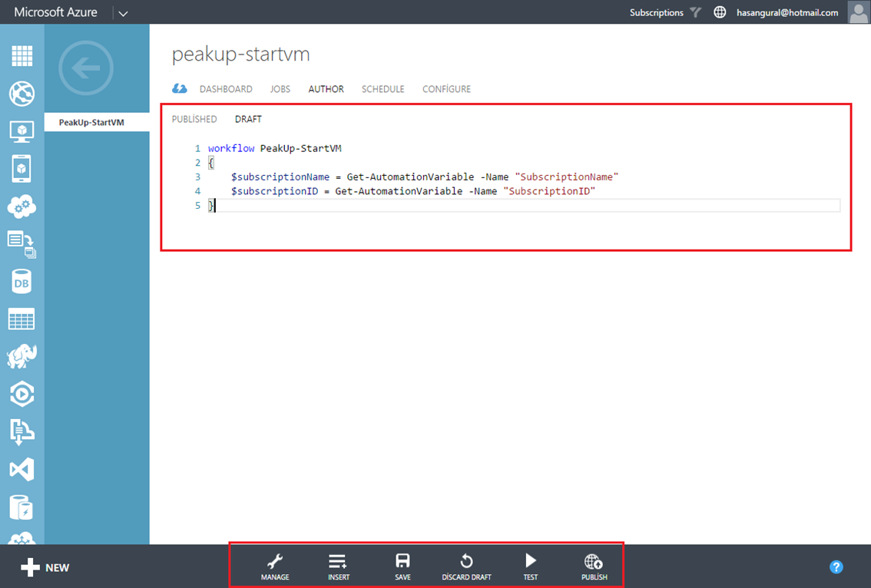Open account menu hasangural@hotmail.com
Image resolution: width=871 pixels, height=588 pixels.
[x=787, y=12]
